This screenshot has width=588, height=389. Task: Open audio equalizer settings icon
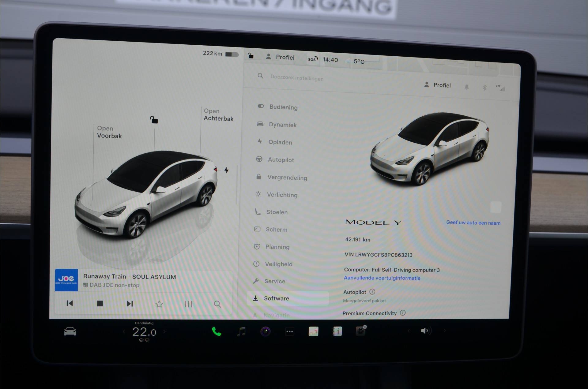[188, 304]
